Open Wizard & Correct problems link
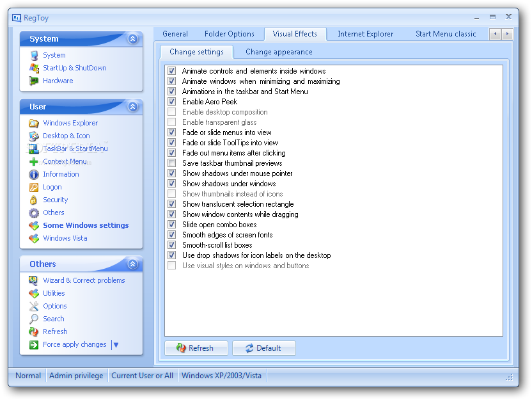Viewport: 532px width, 400px height. tap(84, 280)
